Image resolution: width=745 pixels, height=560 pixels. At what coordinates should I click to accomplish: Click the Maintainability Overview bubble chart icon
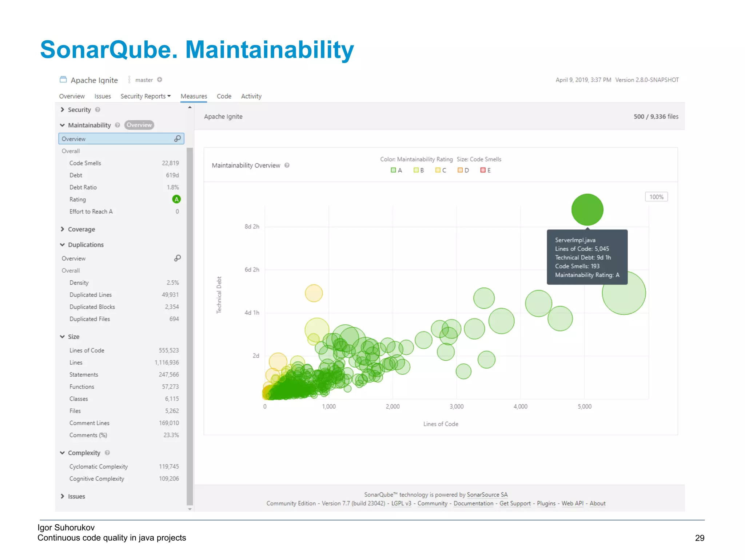[x=177, y=139]
